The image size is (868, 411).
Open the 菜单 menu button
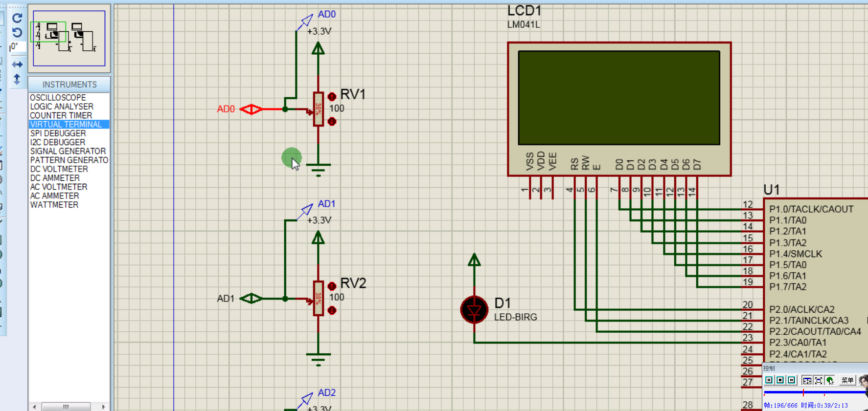pos(847,380)
